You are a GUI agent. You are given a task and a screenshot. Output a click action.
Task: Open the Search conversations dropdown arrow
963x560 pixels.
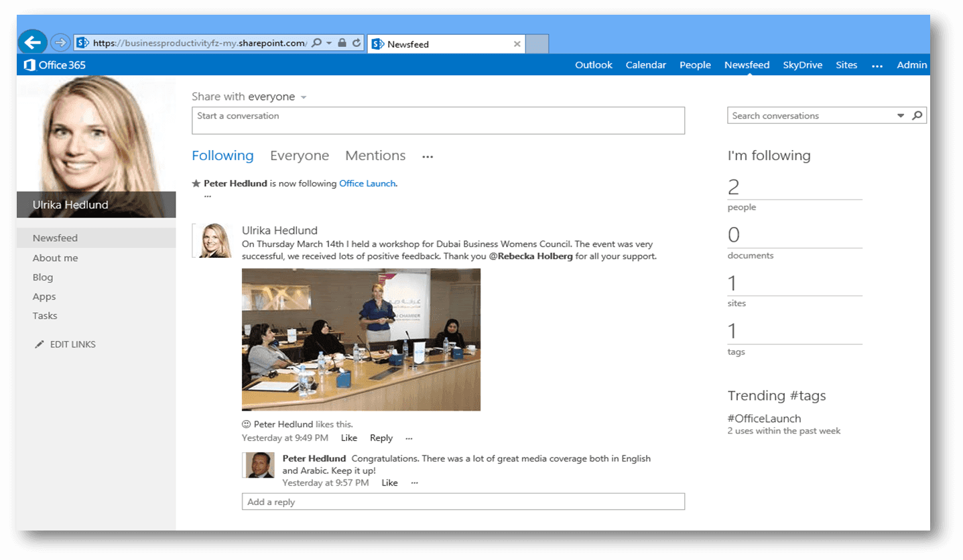click(x=900, y=115)
